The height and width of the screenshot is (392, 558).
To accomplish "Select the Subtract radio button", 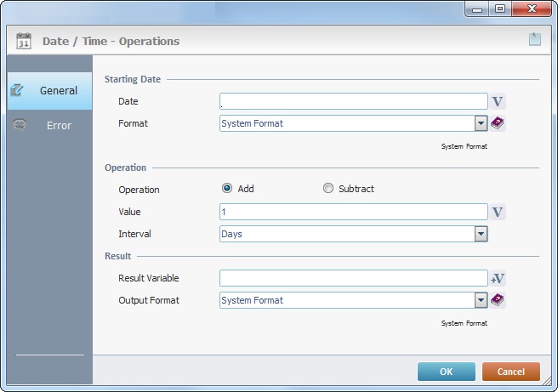I will (328, 189).
